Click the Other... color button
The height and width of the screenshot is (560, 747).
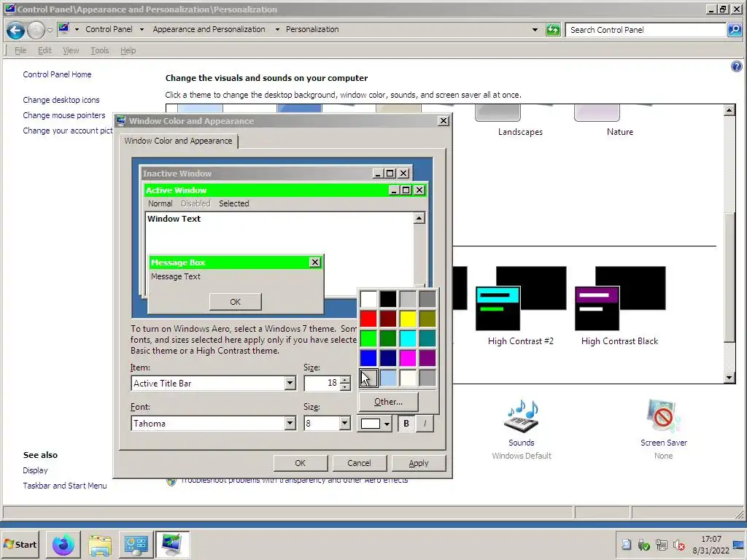tap(388, 402)
